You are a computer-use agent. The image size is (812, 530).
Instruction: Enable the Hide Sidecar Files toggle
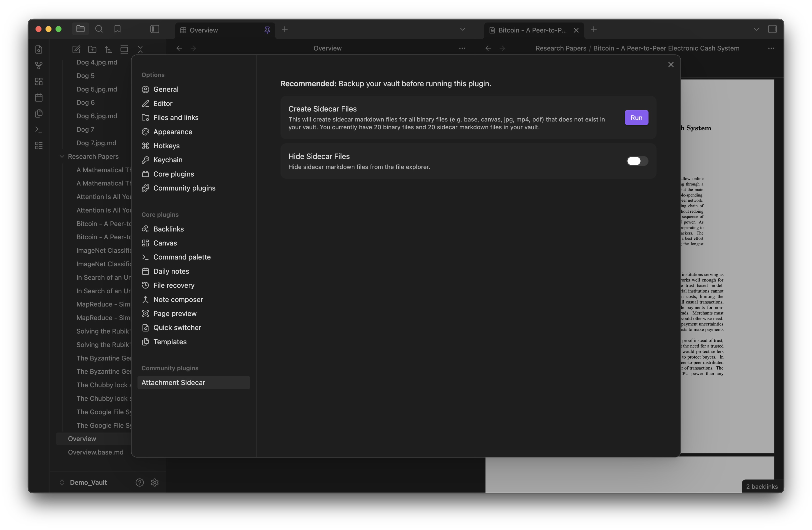(637, 161)
